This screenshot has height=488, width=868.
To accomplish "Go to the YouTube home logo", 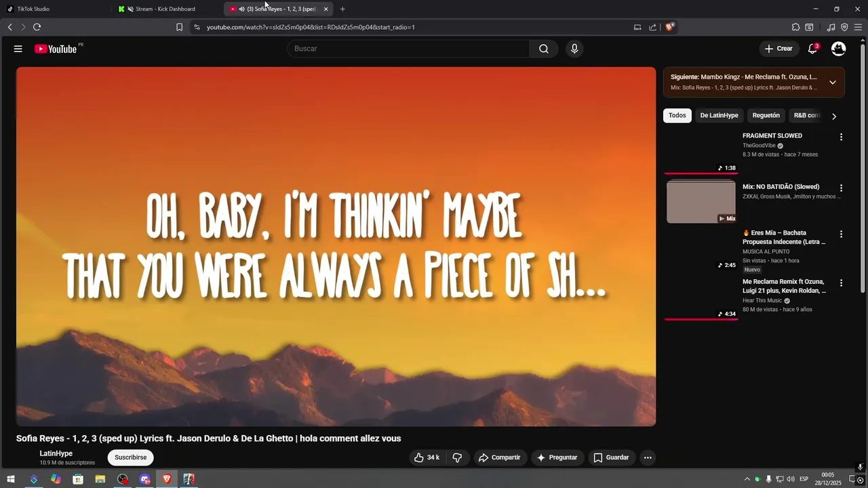I will click(x=56, y=49).
